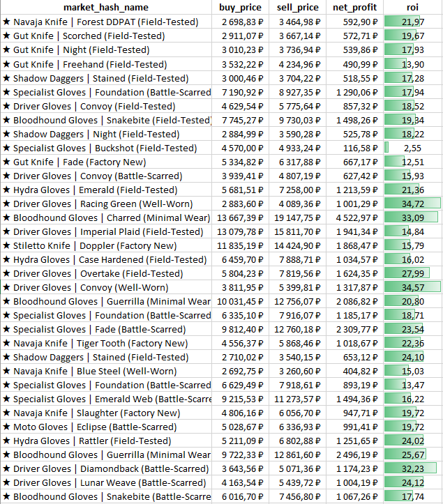Click the roi cell showing 24,10

coord(413,357)
